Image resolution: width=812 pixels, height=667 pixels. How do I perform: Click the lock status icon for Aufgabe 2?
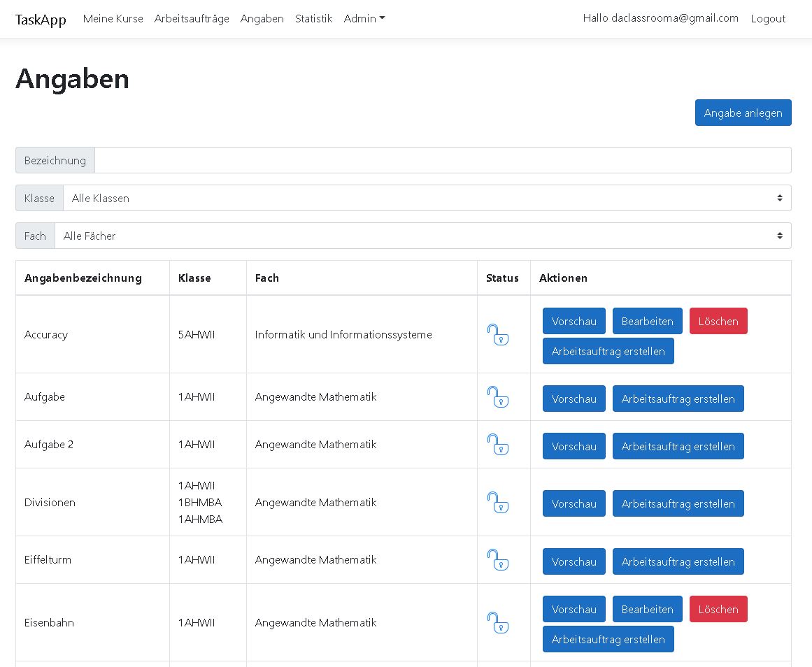pyautogui.click(x=498, y=445)
